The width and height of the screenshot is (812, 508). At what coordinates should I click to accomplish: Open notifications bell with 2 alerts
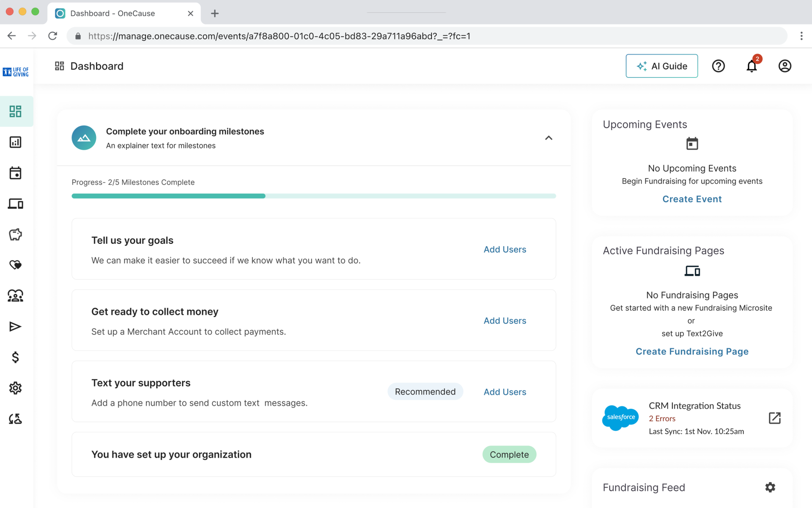752,66
